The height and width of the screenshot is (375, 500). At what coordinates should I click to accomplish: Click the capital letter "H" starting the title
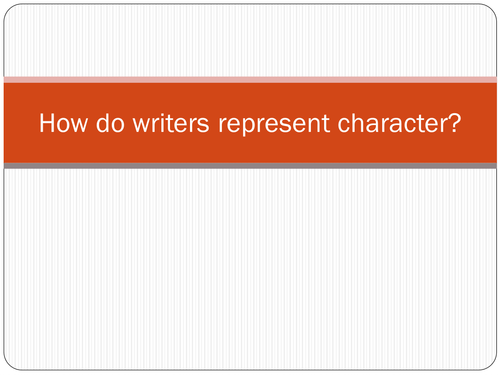[47, 123]
